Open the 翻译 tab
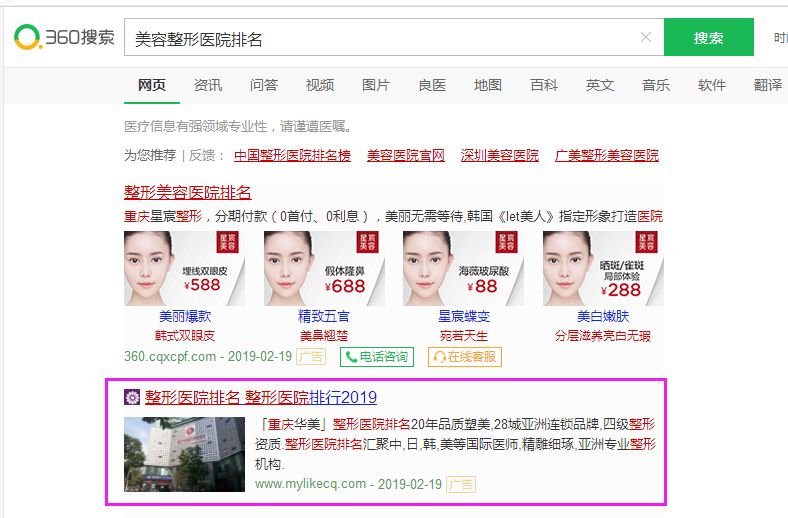The width and height of the screenshot is (788, 518). (x=768, y=85)
